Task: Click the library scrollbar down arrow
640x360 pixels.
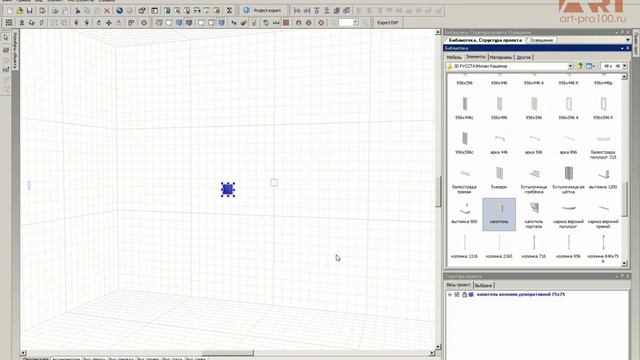Action: (x=624, y=264)
